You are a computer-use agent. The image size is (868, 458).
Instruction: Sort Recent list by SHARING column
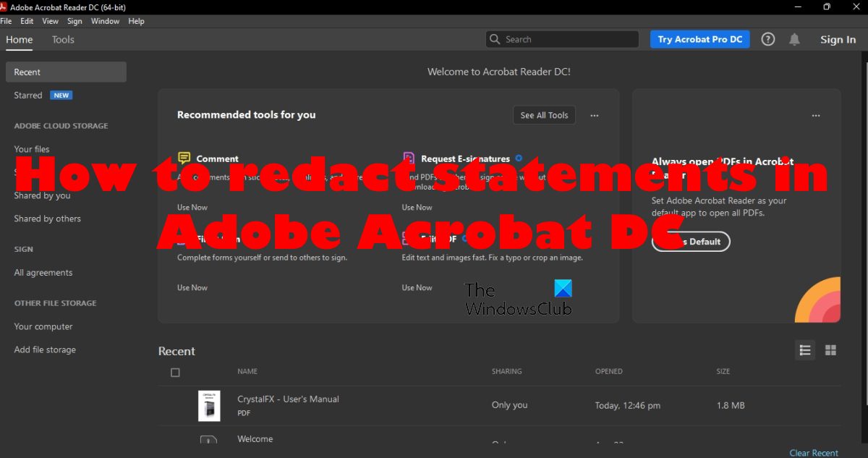[506, 371]
